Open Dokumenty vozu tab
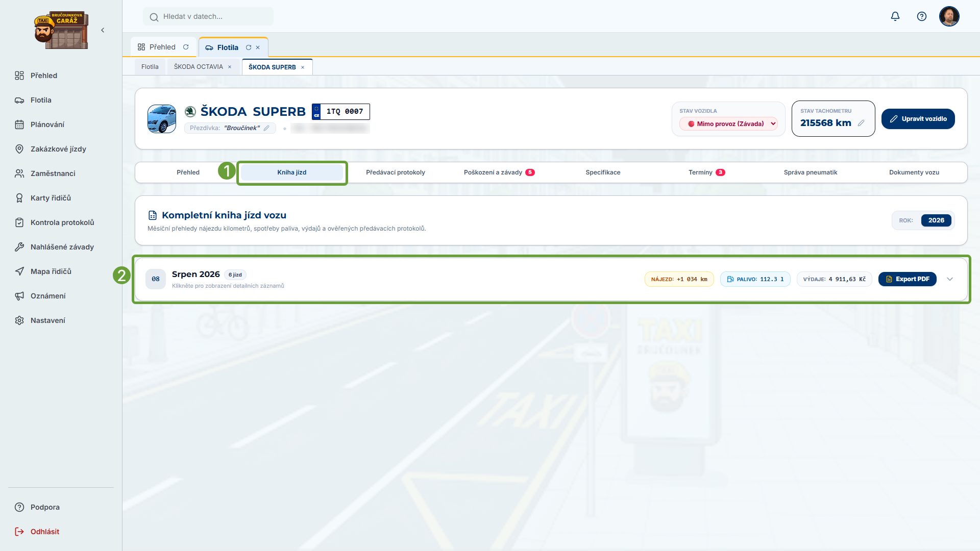 pyautogui.click(x=914, y=172)
